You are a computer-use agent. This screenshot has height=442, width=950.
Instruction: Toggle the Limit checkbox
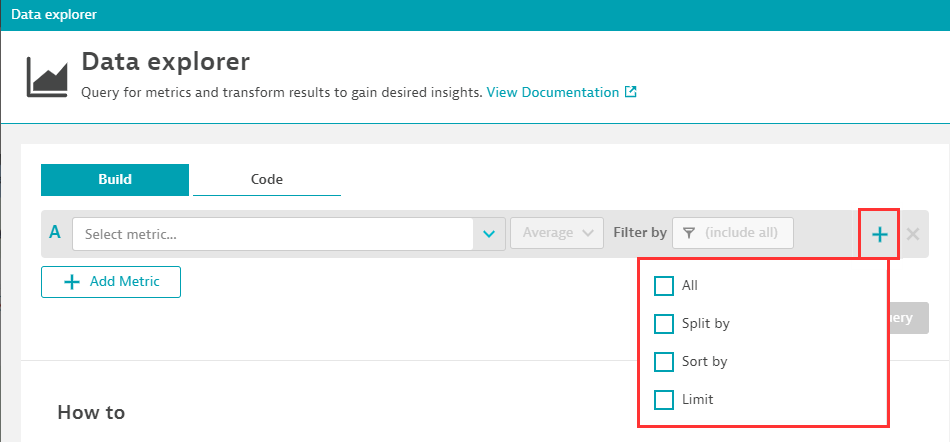[x=663, y=399]
